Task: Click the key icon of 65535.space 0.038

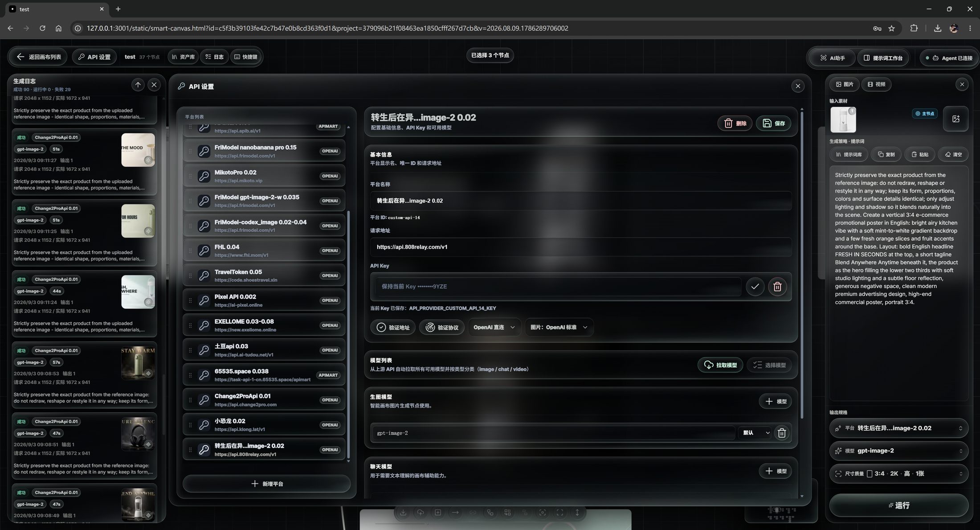Action: (x=204, y=375)
